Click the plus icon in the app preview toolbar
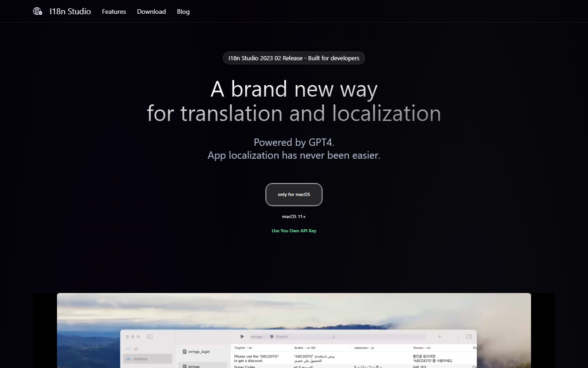The width and height of the screenshot is (588, 368). pyautogui.click(x=440, y=337)
